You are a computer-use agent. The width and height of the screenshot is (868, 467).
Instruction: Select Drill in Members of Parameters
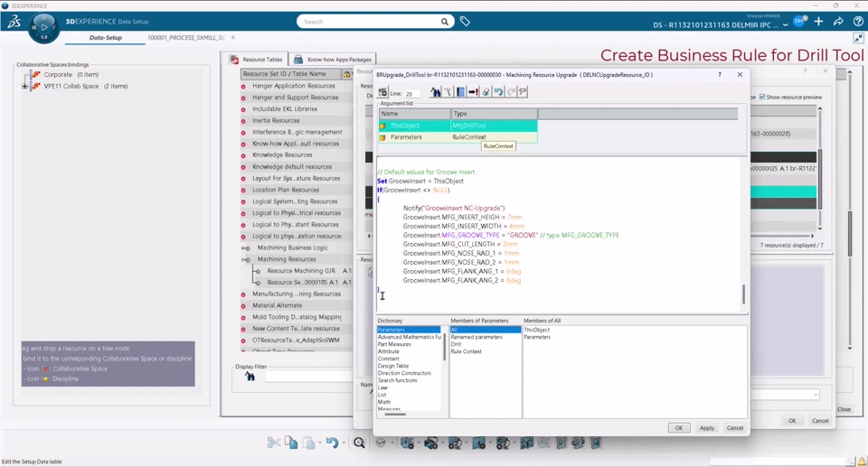pyautogui.click(x=456, y=344)
